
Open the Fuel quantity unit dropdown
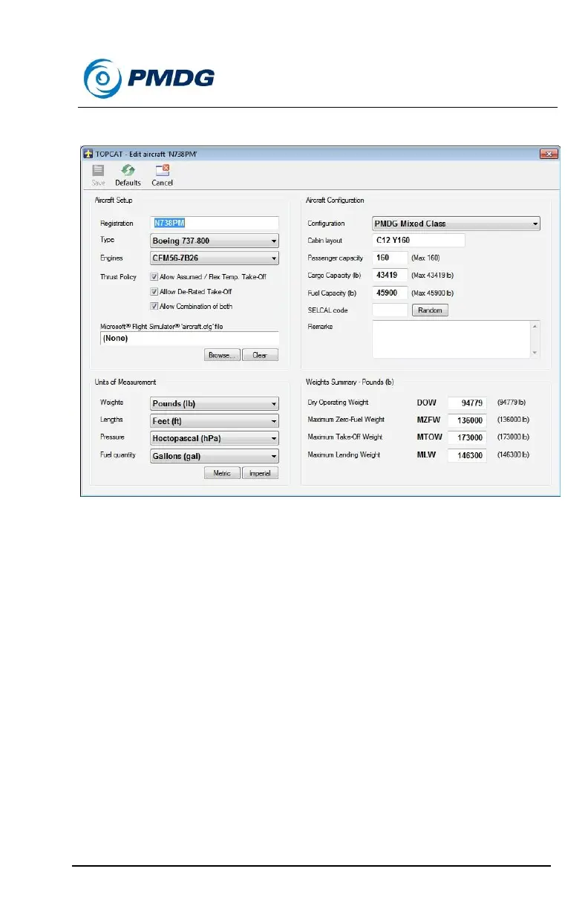click(x=215, y=456)
